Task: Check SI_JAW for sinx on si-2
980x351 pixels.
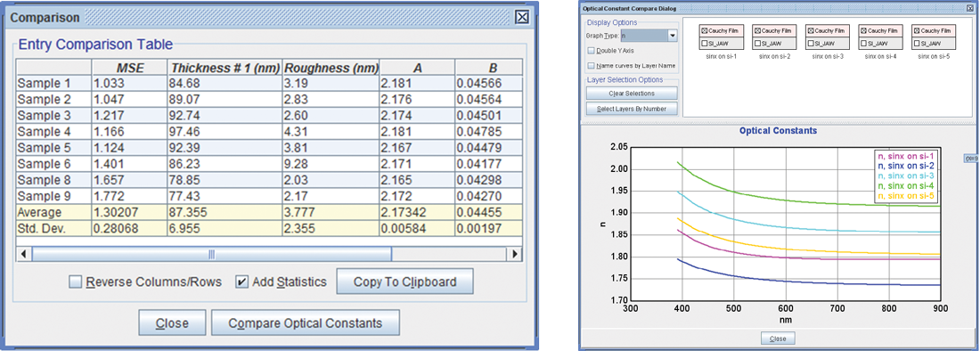Action: pos(757,44)
